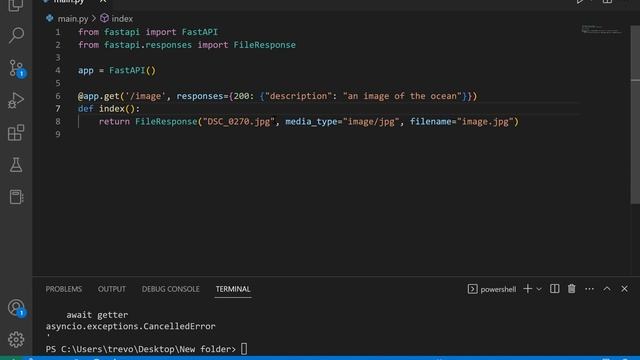The height and width of the screenshot is (360, 640).
Task: Open the Extensions view
Action: pyautogui.click(x=16, y=133)
